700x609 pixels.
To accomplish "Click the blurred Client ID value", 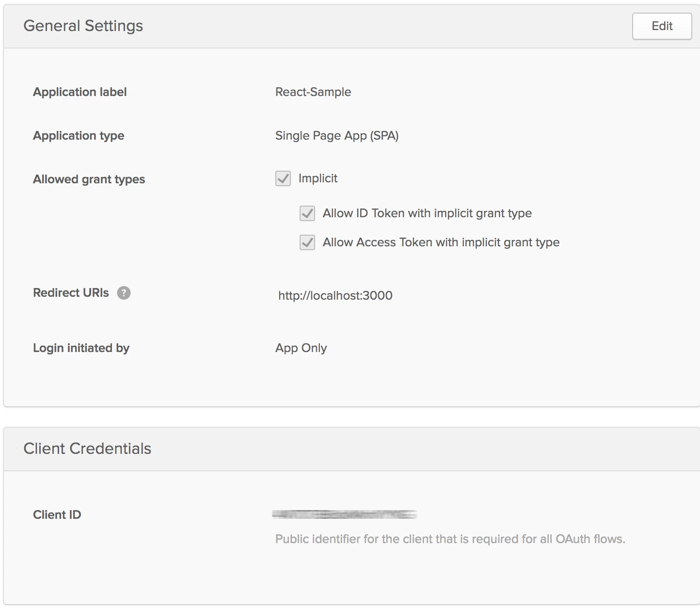I will (x=344, y=514).
